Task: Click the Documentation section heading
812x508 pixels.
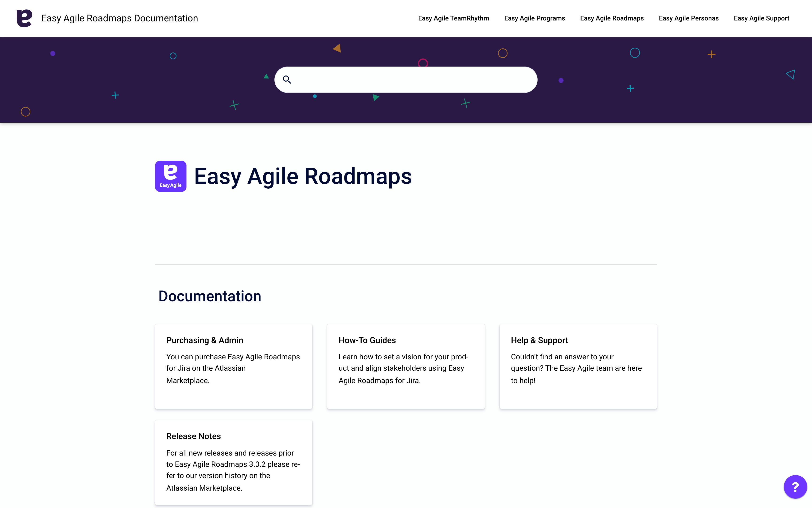Action: pyautogui.click(x=210, y=296)
